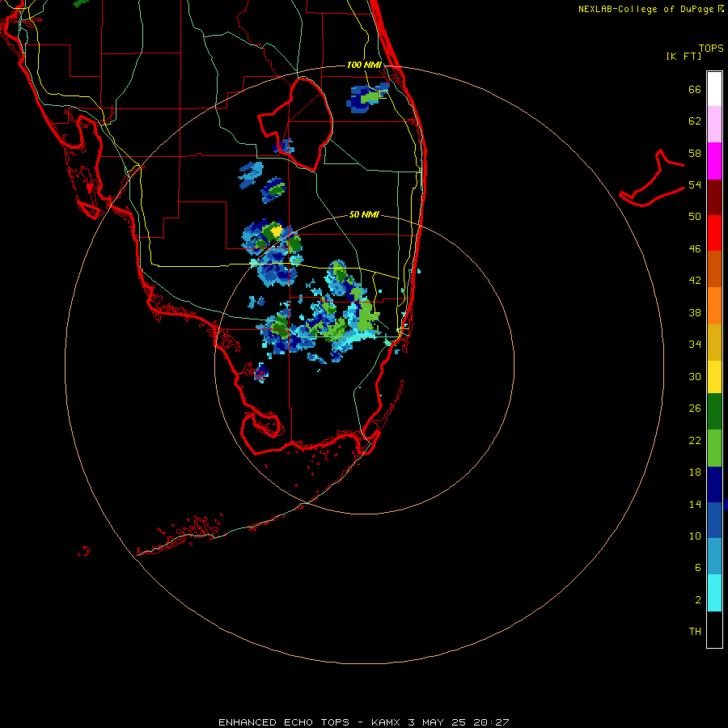
Task: Click the 30 legend value
Action: pyautogui.click(x=695, y=376)
